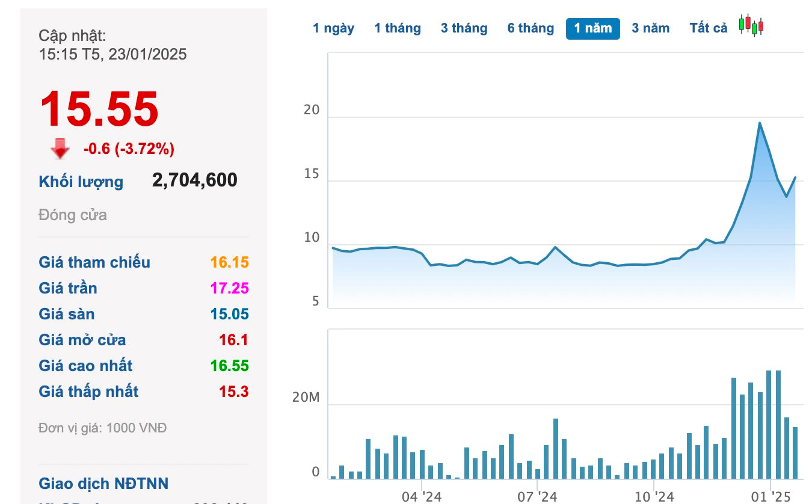This screenshot has width=812, height=504.
Task: Click the 10 '24 x-axis label
Action: pos(654,497)
